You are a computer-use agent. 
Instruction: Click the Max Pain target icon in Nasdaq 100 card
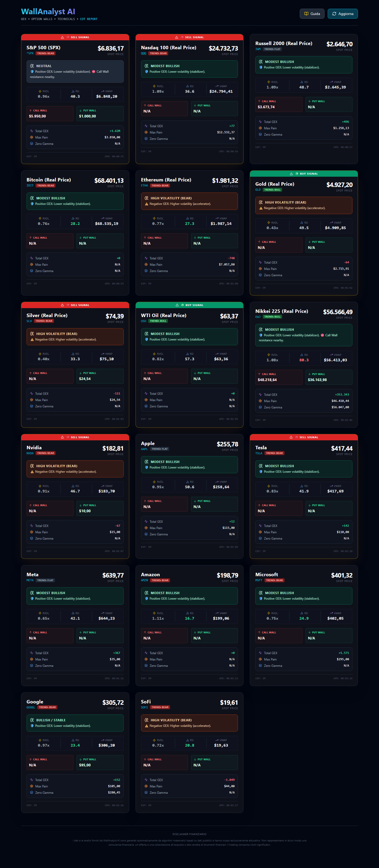tap(146, 132)
